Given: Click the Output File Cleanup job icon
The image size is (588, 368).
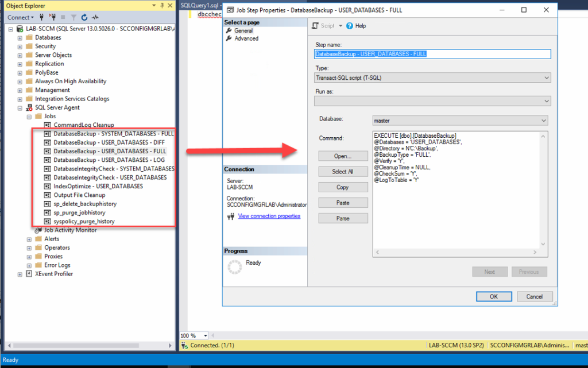Looking at the screenshot, I should [47, 195].
